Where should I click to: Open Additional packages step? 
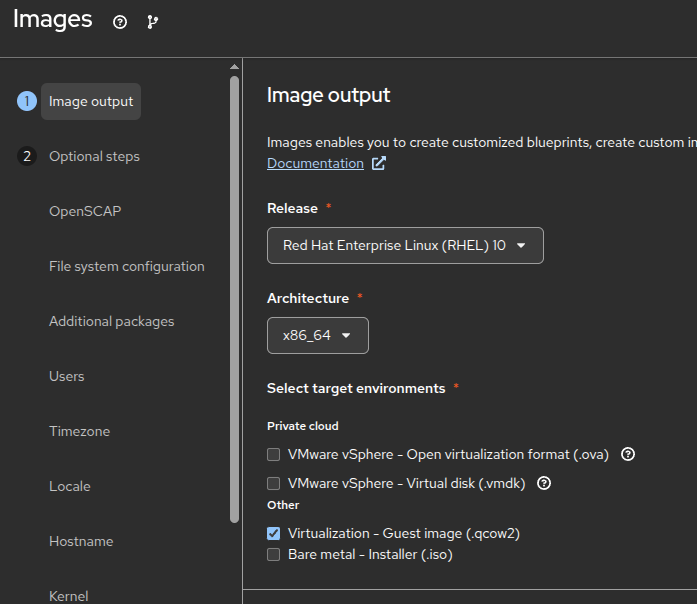point(111,321)
